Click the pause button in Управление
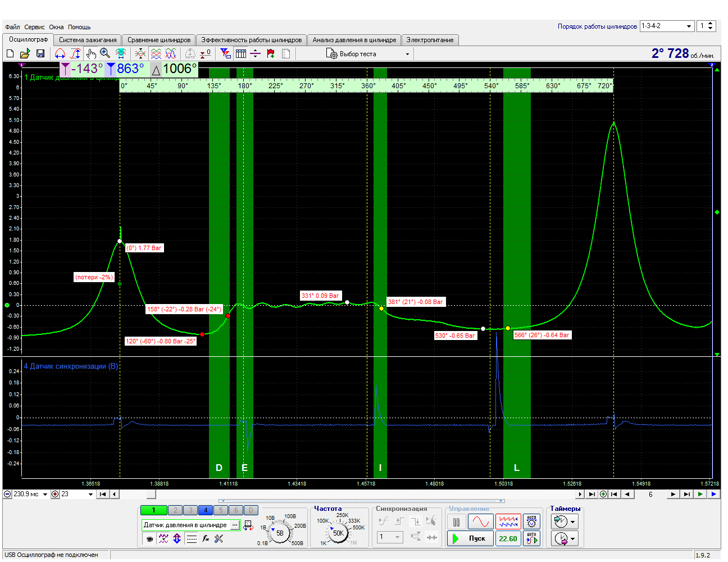The image size is (728, 562). 457,522
